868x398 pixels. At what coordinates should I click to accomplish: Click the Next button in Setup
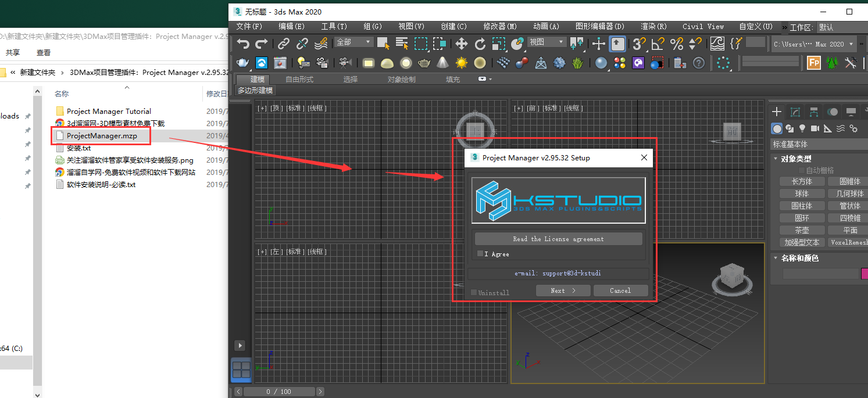pos(563,291)
